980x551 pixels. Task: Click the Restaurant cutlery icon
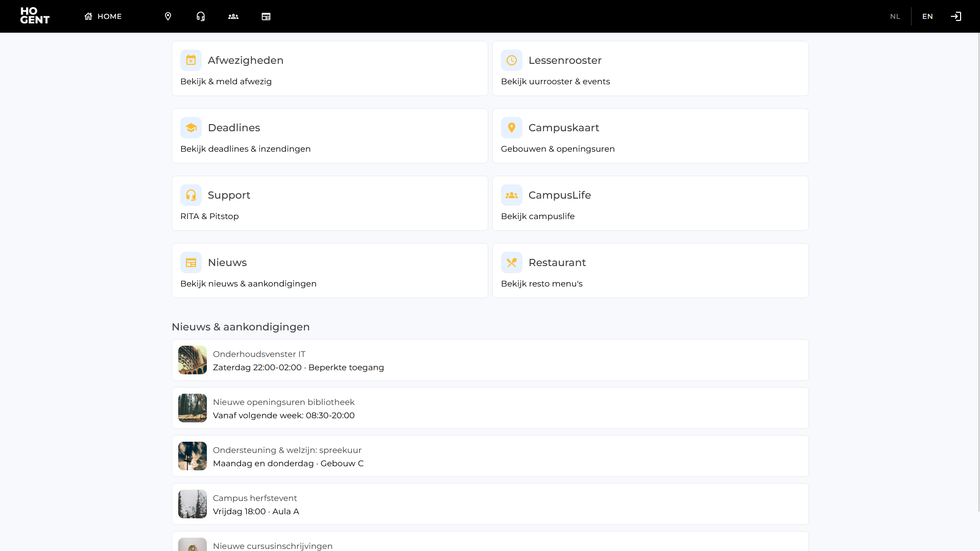(x=512, y=262)
